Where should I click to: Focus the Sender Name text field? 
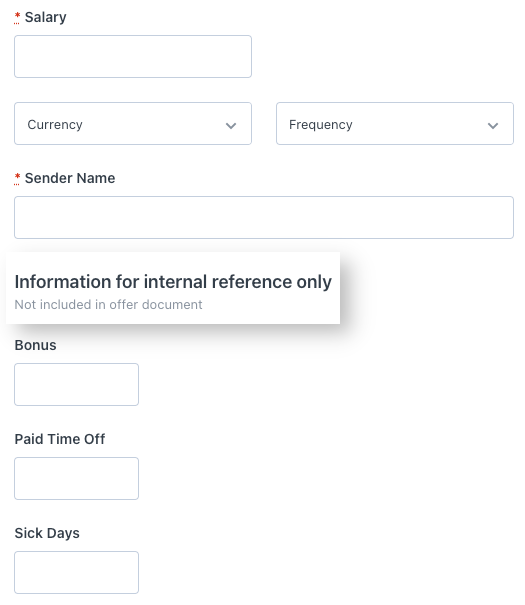tap(264, 217)
